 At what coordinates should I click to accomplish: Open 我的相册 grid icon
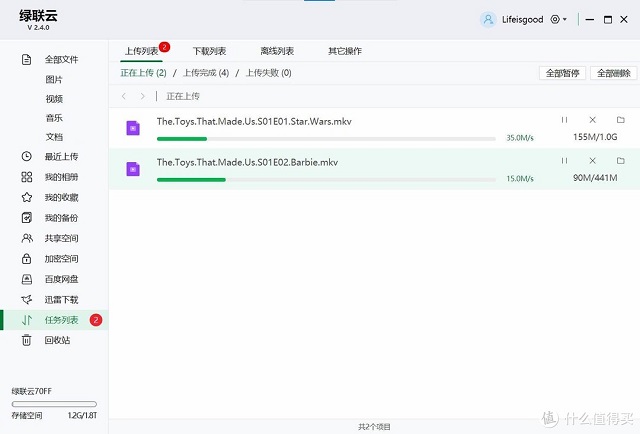click(27, 177)
